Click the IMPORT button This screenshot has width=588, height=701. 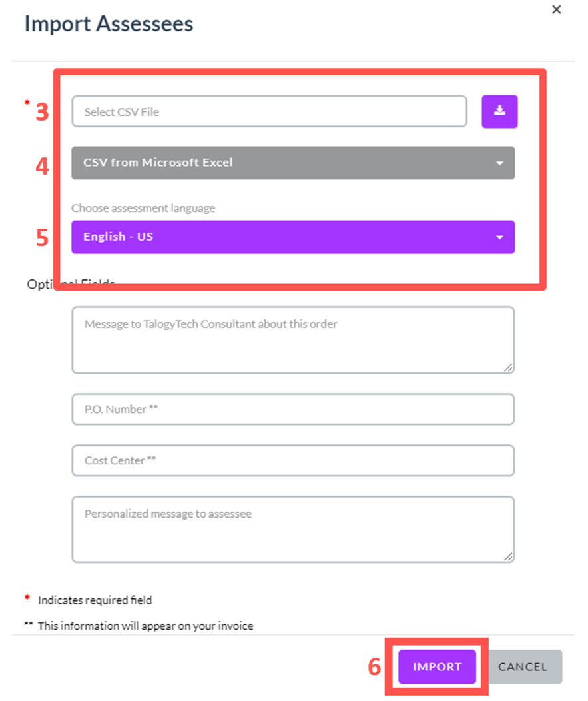pos(437,666)
